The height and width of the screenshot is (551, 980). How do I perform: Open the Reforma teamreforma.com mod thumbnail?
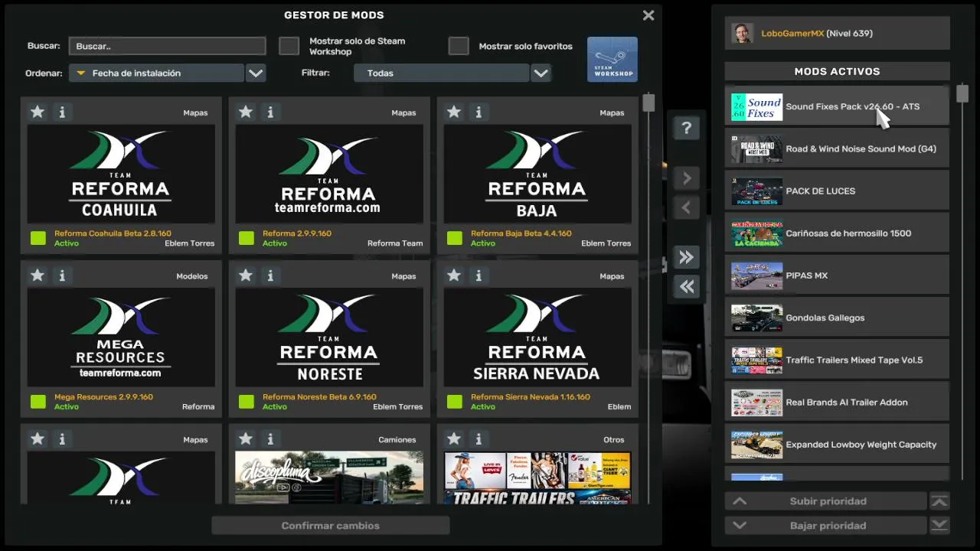329,174
